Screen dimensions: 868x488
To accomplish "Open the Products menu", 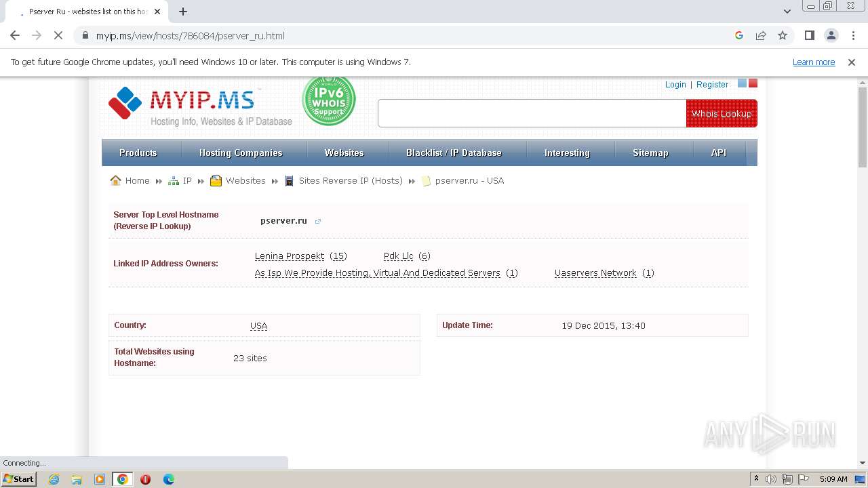I will coord(138,152).
